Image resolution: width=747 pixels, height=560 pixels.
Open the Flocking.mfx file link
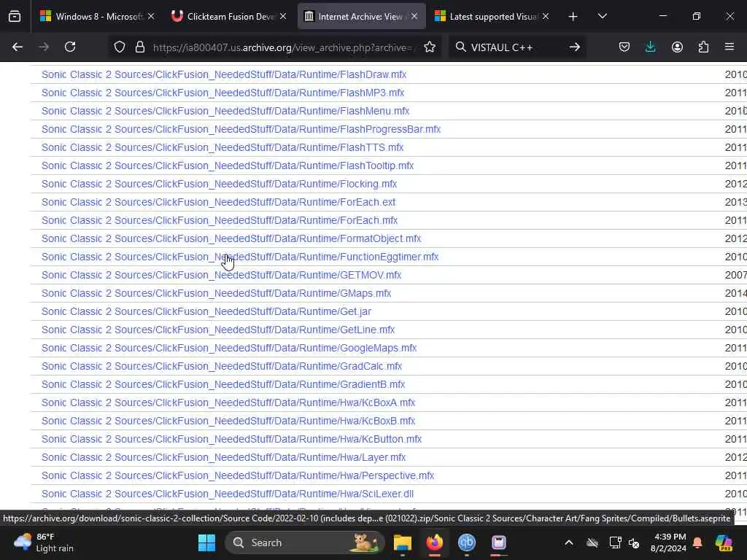click(x=219, y=184)
